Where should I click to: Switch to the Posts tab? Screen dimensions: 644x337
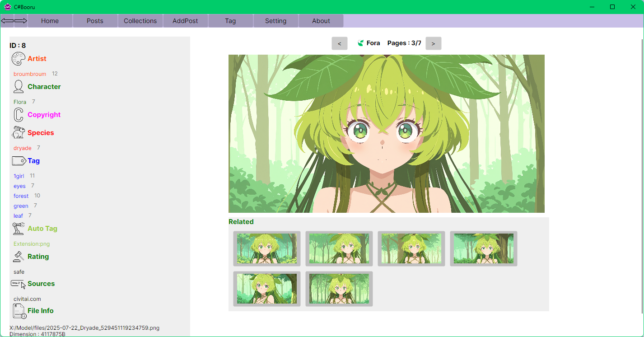[95, 21]
